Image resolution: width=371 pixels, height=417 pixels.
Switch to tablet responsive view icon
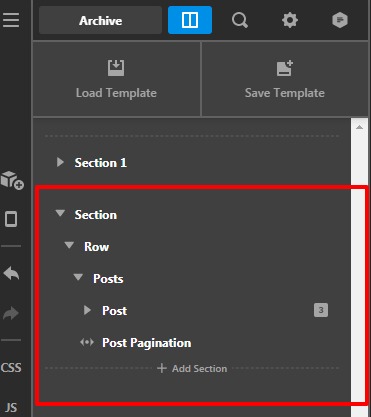pyautogui.click(x=11, y=219)
